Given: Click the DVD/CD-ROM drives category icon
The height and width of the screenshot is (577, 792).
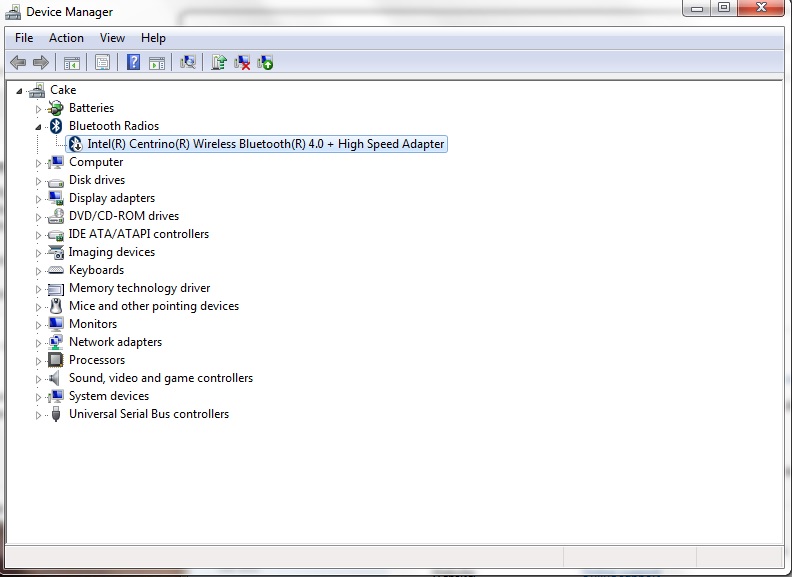Looking at the screenshot, I should click(x=56, y=216).
